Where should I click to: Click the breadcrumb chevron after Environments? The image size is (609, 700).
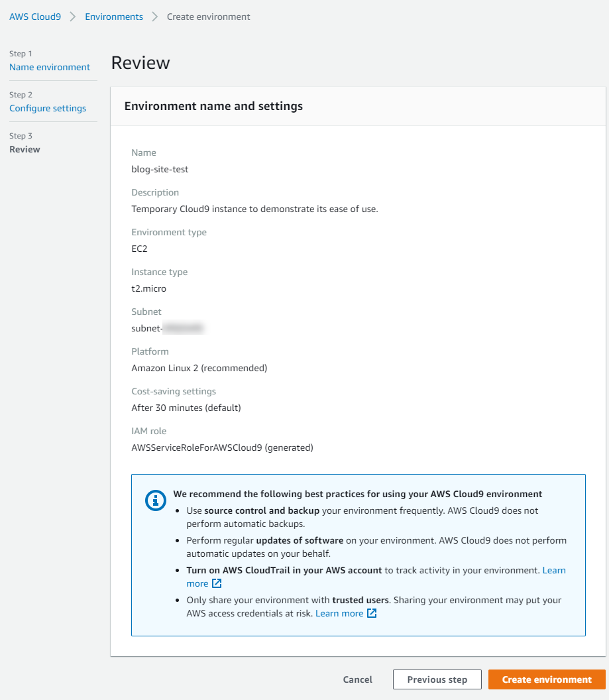tap(155, 17)
